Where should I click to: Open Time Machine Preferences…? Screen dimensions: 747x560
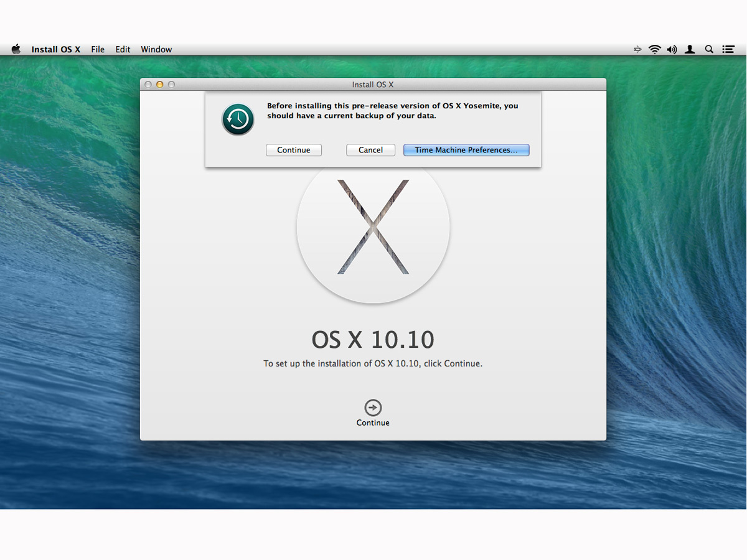tap(466, 150)
